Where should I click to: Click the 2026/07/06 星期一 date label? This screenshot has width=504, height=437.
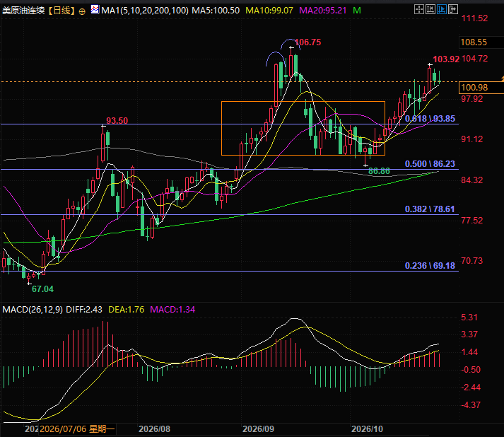[x=77, y=429]
